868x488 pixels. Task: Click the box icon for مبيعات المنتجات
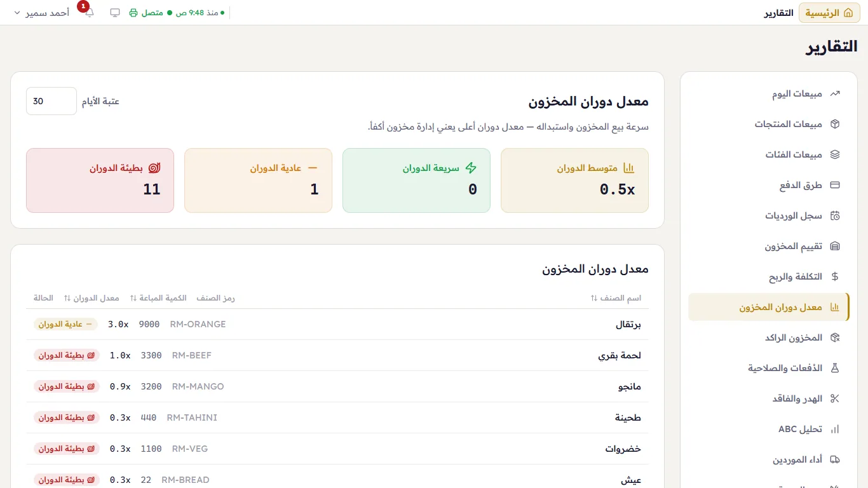(x=835, y=125)
